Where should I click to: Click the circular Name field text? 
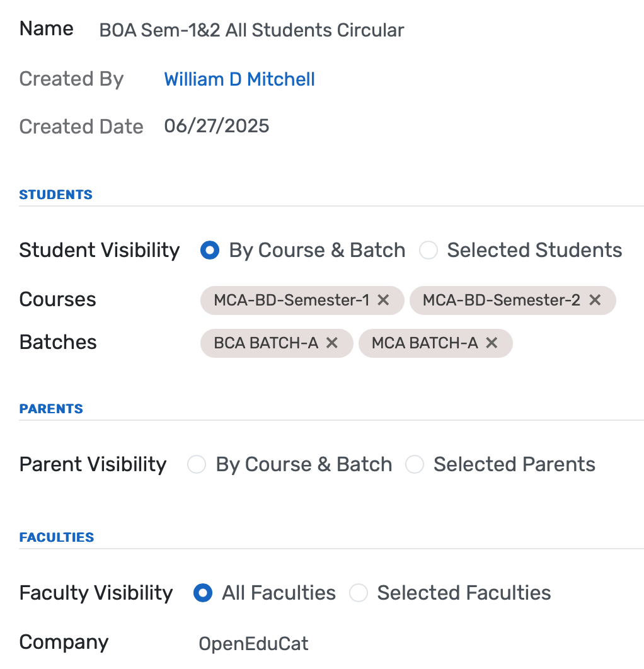tap(251, 30)
